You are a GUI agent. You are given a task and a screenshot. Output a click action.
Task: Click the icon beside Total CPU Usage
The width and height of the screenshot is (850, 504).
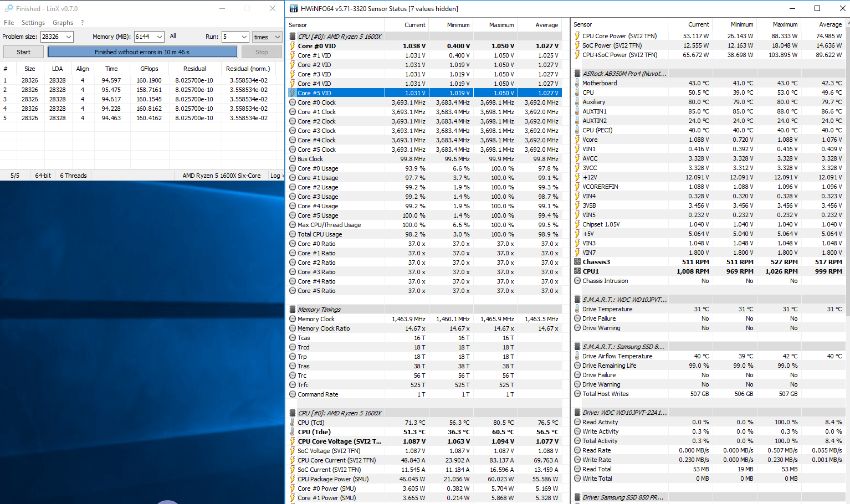click(293, 234)
